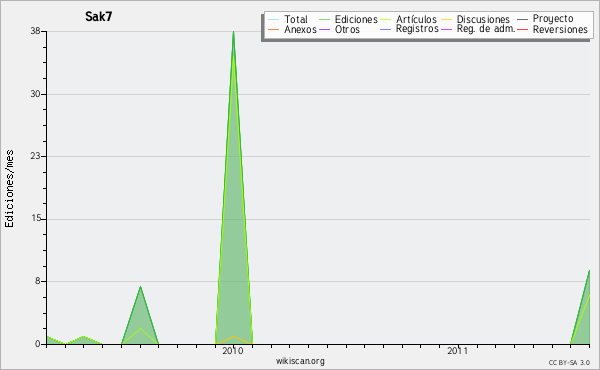Click the y-axis value 38
The image size is (600, 370).
coord(36,31)
